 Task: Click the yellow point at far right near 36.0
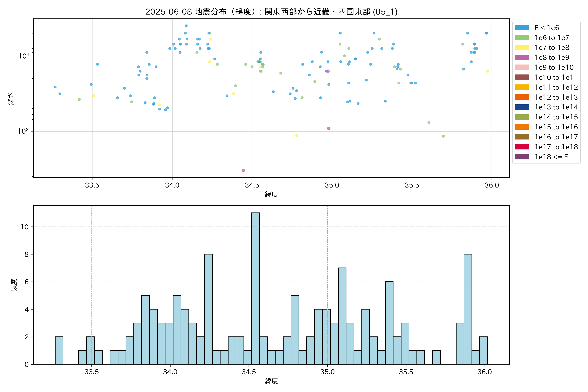488,71
